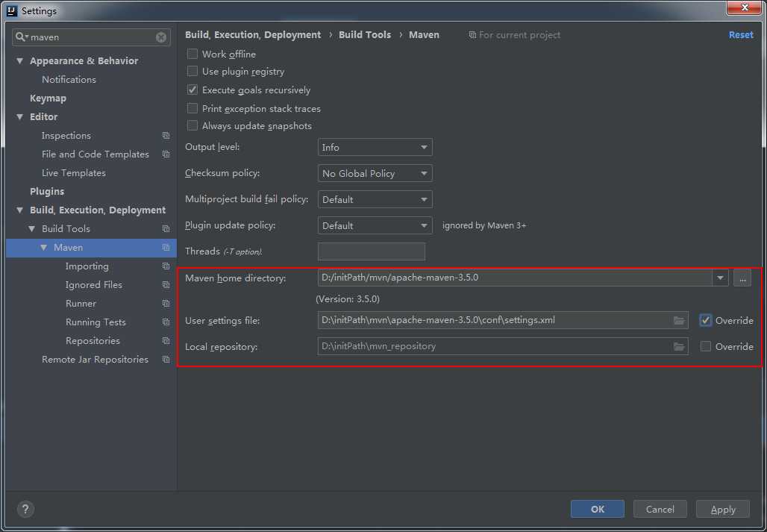767x532 pixels.
Task: Click project-level icon beside Ignored Files
Action: (166, 285)
